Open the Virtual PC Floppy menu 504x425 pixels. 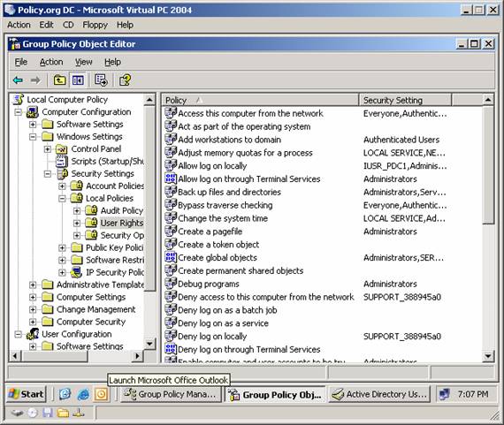coord(95,25)
